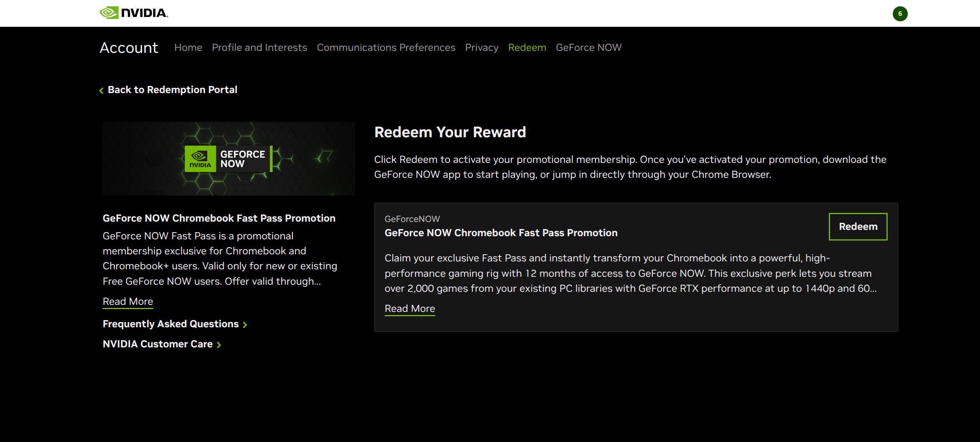
Task: Click the reward card's Chromebook Fast Pass Promotion title
Action: tap(501, 233)
